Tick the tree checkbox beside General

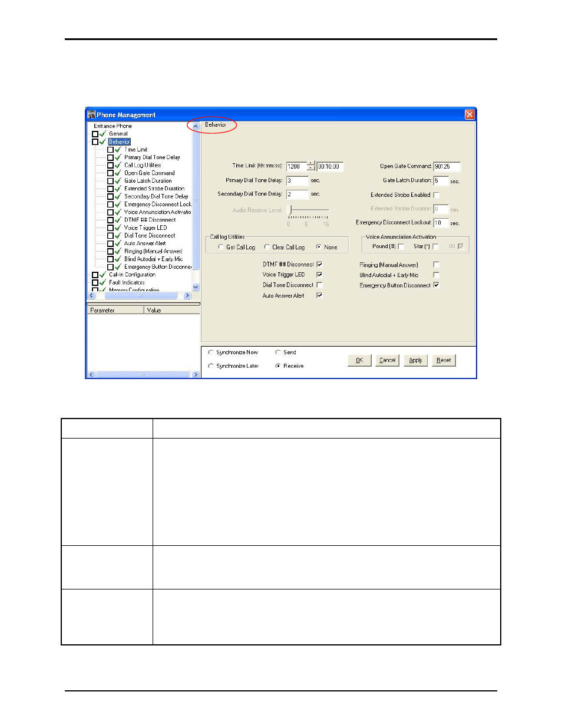click(x=95, y=134)
